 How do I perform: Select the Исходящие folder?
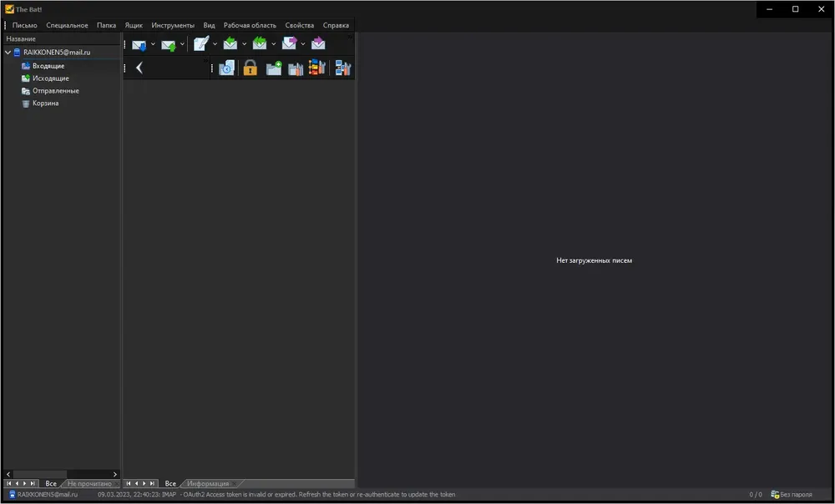(x=51, y=78)
